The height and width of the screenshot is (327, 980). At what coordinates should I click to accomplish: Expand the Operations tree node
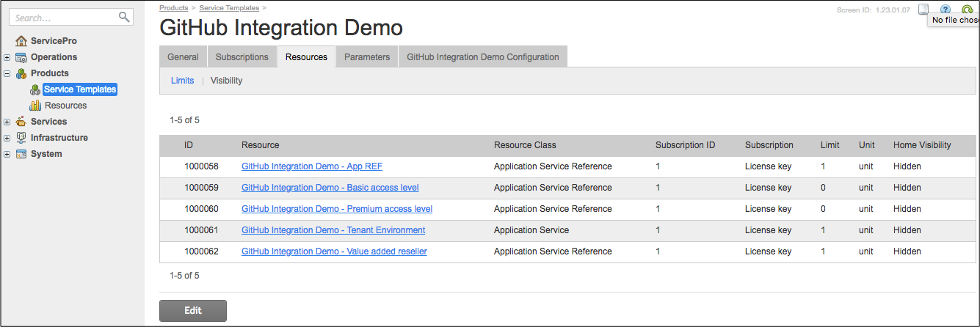point(7,57)
